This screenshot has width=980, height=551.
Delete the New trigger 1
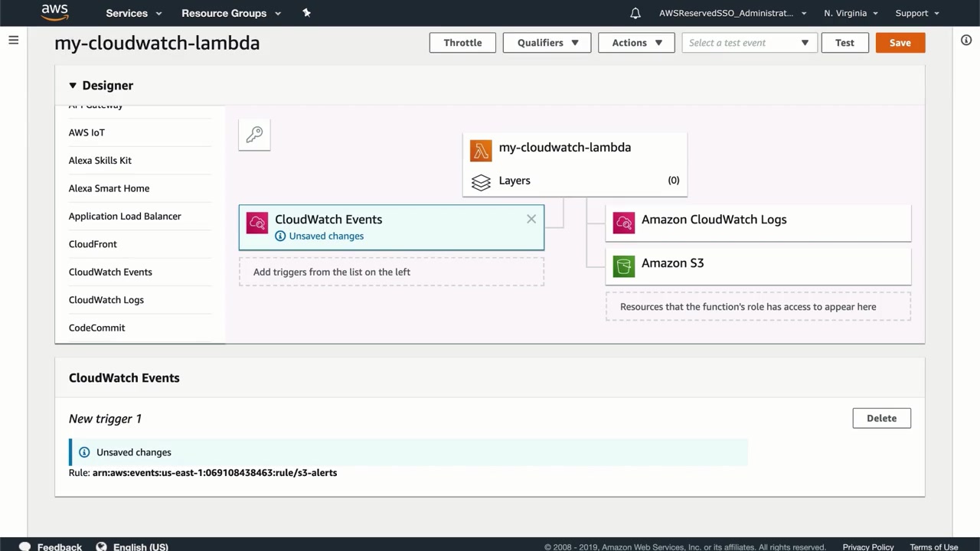(881, 419)
